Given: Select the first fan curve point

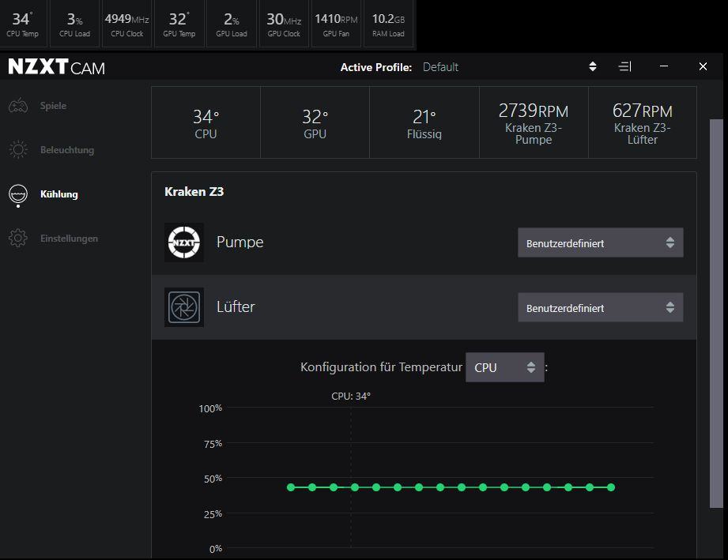Looking at the screenshot, I should [x=291, y=487].
